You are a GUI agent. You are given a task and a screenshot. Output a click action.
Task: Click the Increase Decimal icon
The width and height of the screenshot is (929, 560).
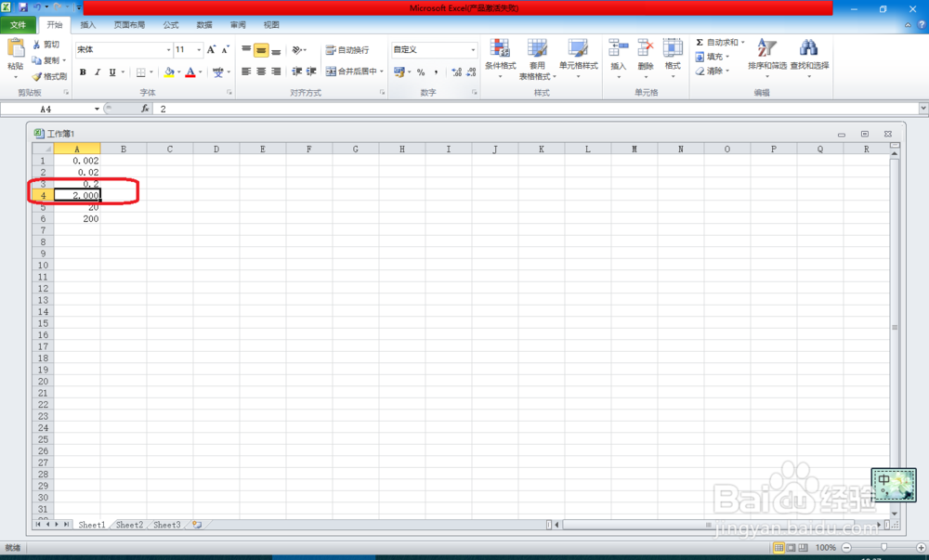click(x=456, y=72)
